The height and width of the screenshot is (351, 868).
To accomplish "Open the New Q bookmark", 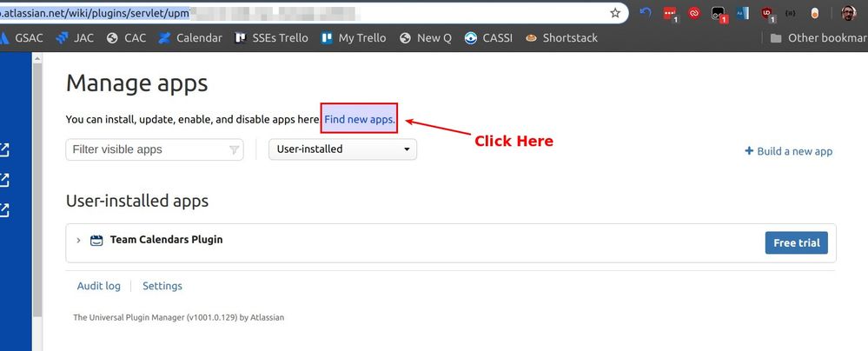I will pos(426,37).
